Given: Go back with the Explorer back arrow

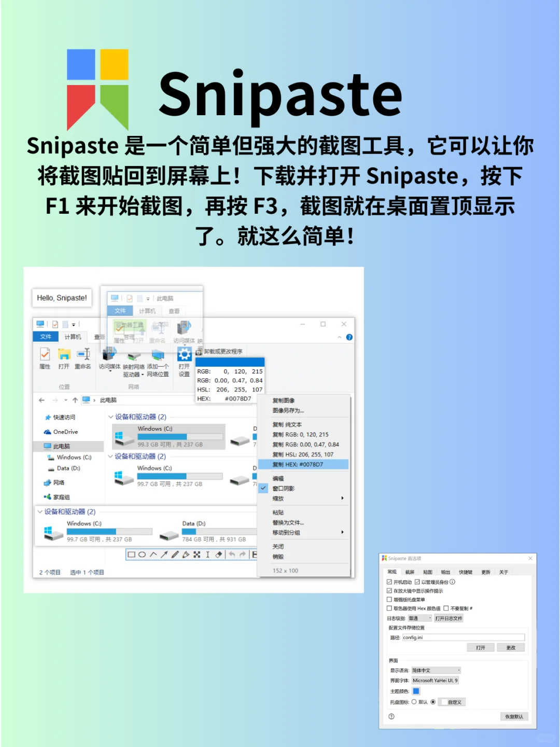Looking at the screenshot, I should 41,400.
